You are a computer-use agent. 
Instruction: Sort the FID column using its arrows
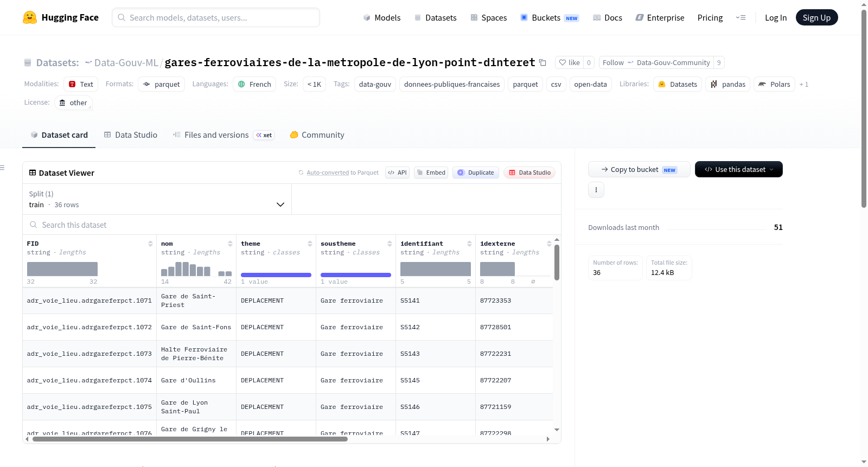pyautogui.click(x=150, y=244)
